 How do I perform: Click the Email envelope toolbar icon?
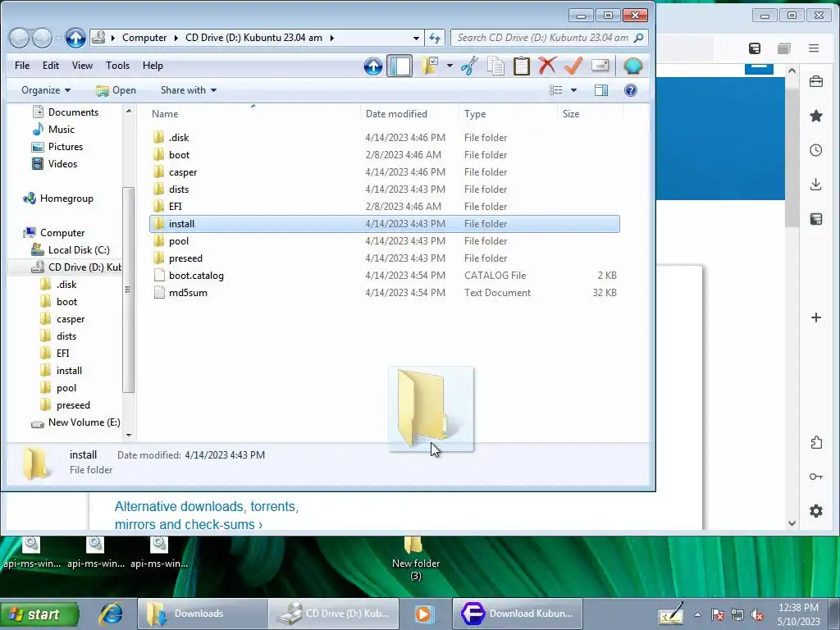tap(600, 66)
